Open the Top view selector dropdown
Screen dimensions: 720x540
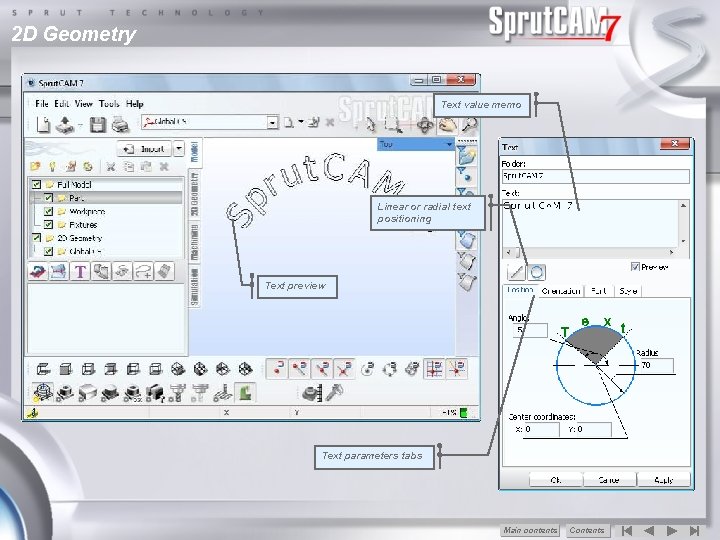tap(449, 144)
